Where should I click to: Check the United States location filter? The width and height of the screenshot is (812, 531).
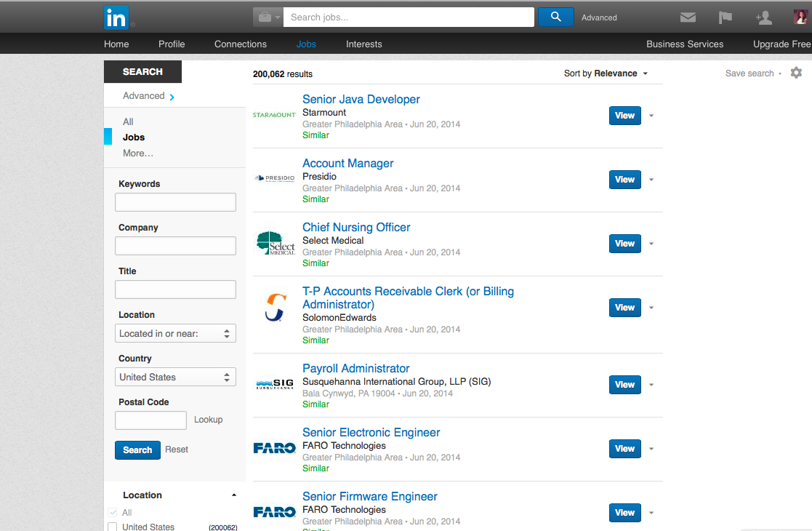pyautogui.click(x=113, y=527)
